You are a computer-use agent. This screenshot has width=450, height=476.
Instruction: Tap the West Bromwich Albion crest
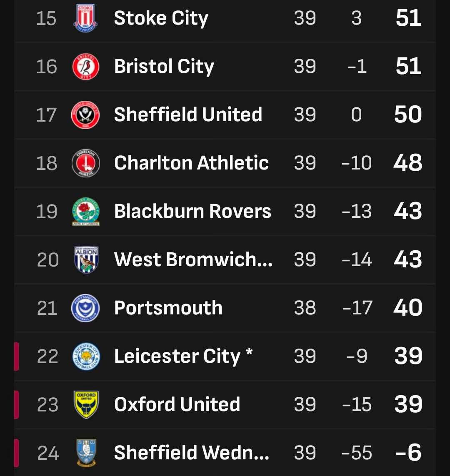click(x=86, y=259)
